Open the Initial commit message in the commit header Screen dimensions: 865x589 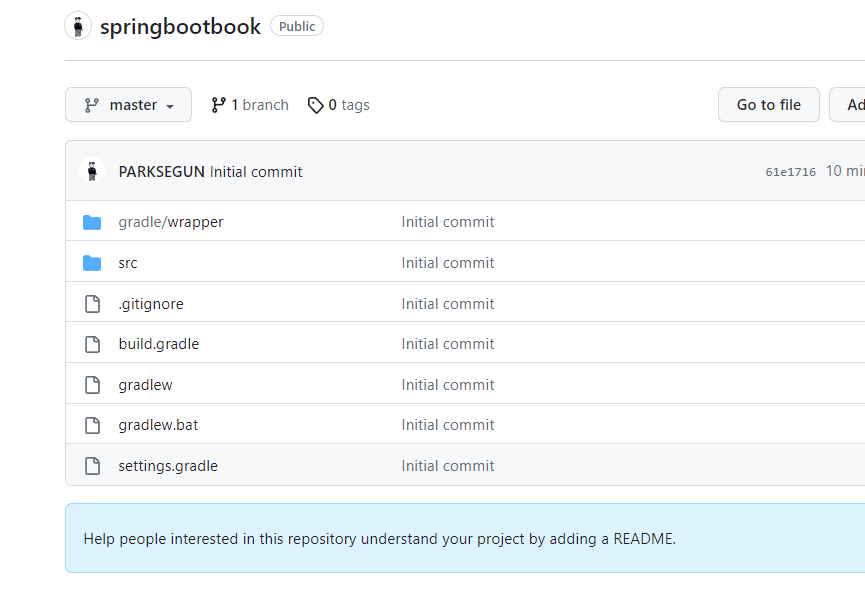256,172
